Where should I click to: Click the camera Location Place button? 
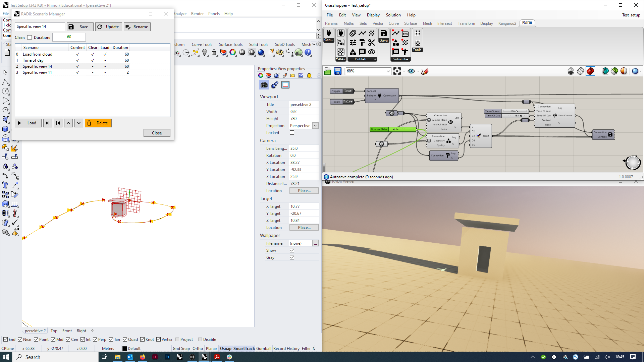coord(304,191)
